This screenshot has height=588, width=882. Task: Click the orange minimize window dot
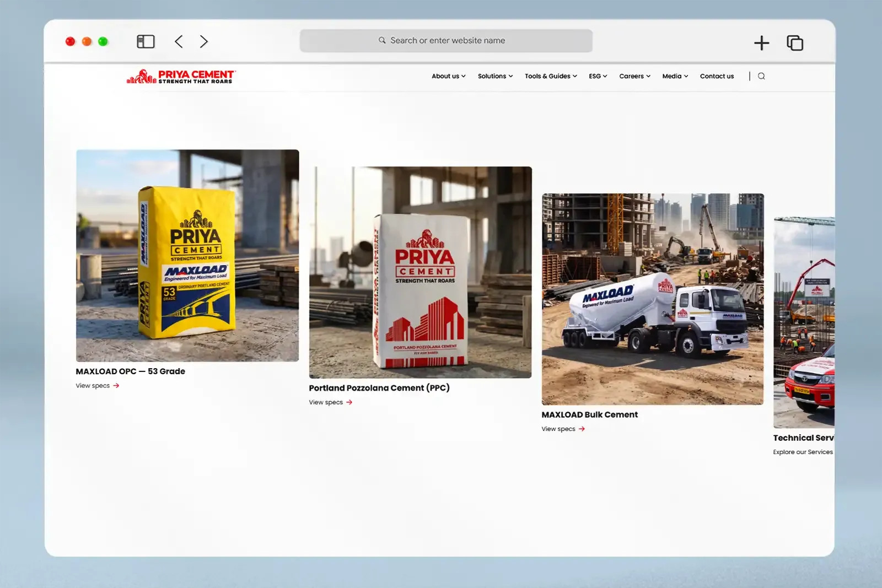click(x=87, y=41)
